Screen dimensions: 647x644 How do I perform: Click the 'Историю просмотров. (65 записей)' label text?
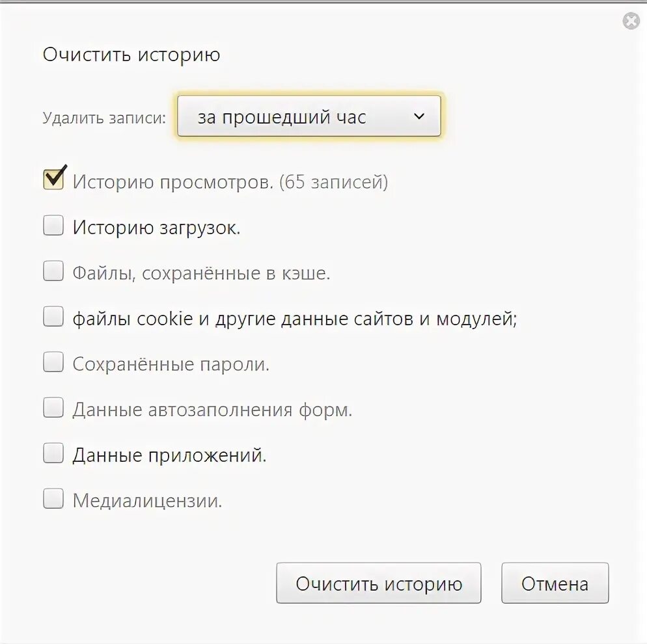[230, 182]
